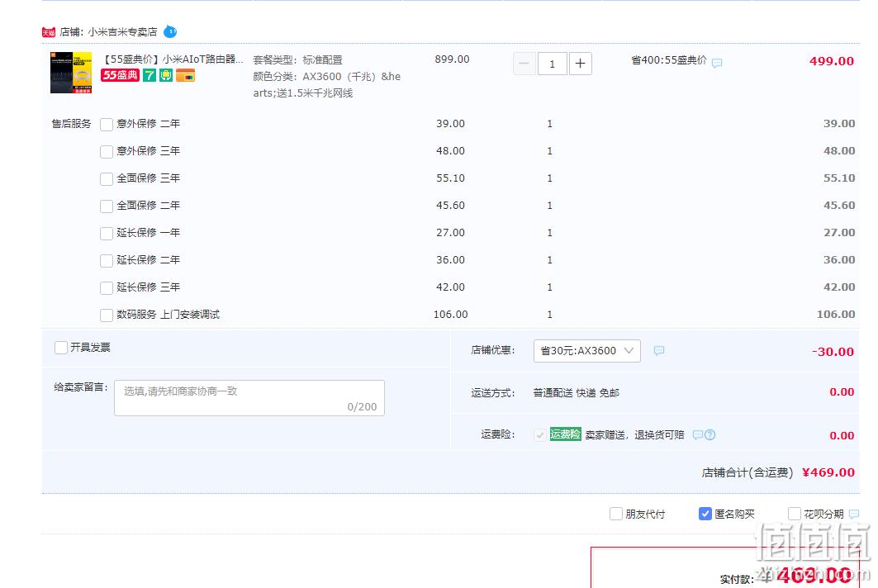The image size is (878, 588).
Task: Enable 花呗分期 checkbox
Action: click(x=794, y=514)
